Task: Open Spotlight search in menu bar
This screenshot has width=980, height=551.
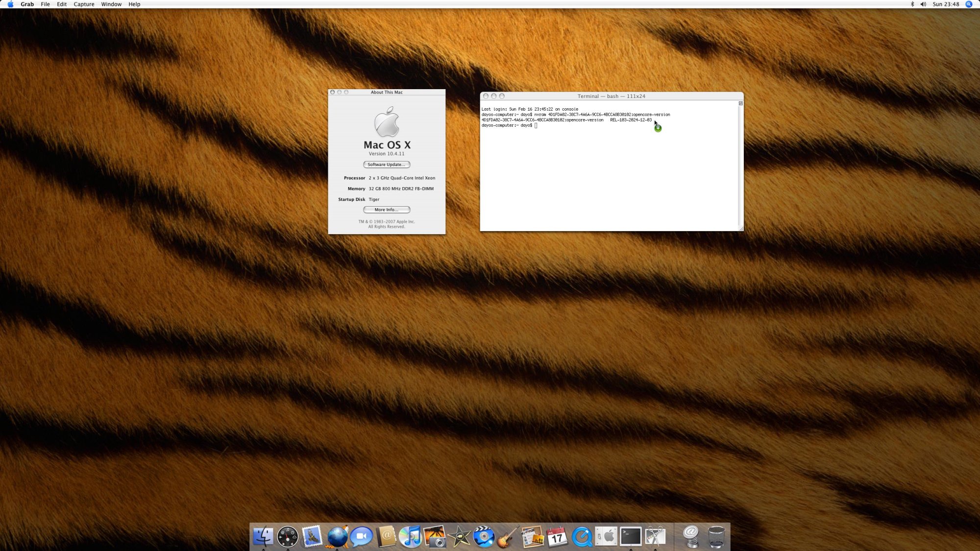Action: 969,4
